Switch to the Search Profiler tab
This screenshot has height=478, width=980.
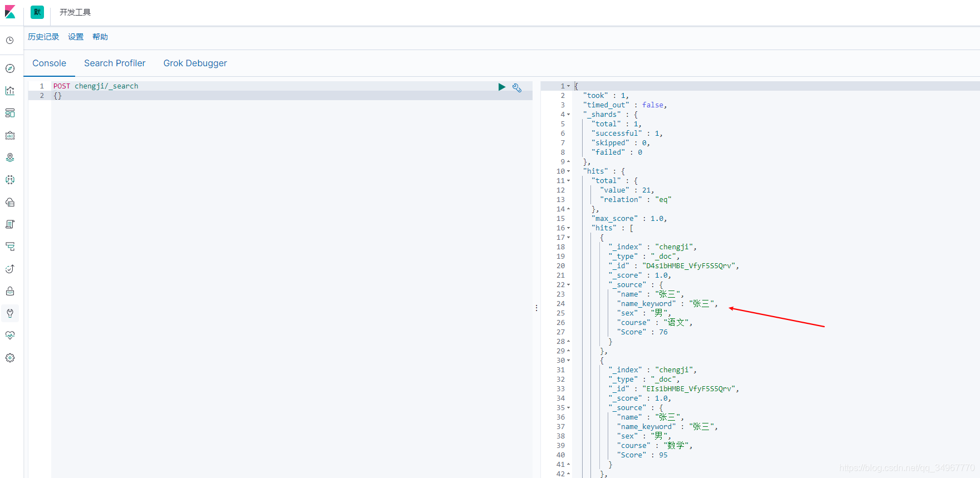pyautogui.click(x=115, y=63)
